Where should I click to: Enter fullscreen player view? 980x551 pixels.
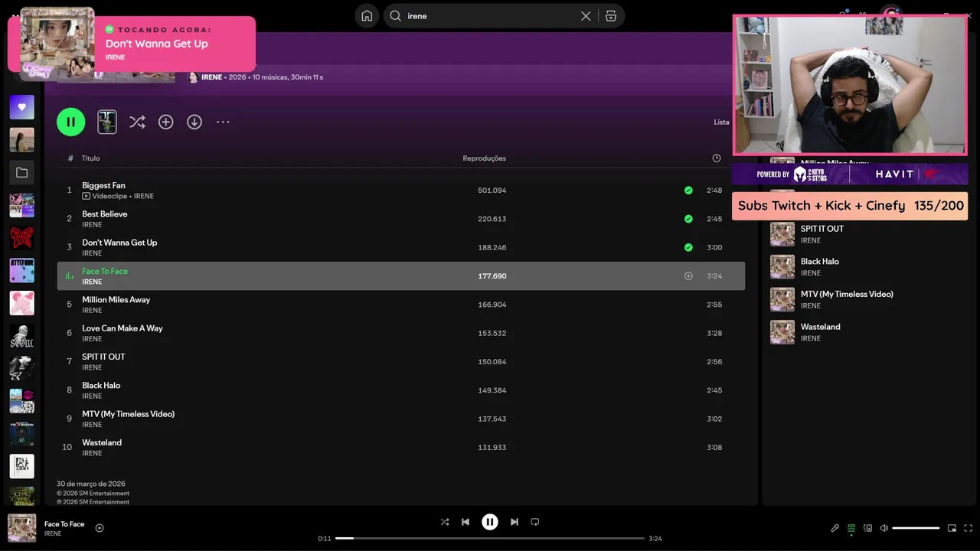point(969,528)
